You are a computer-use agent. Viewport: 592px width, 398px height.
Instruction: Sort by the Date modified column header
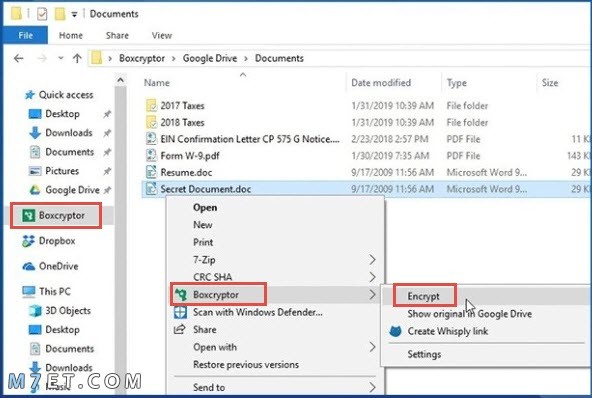pos(381,83)
